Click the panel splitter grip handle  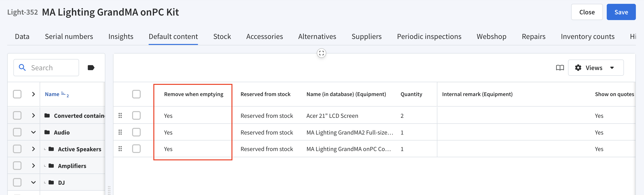(x=109, y=190)
